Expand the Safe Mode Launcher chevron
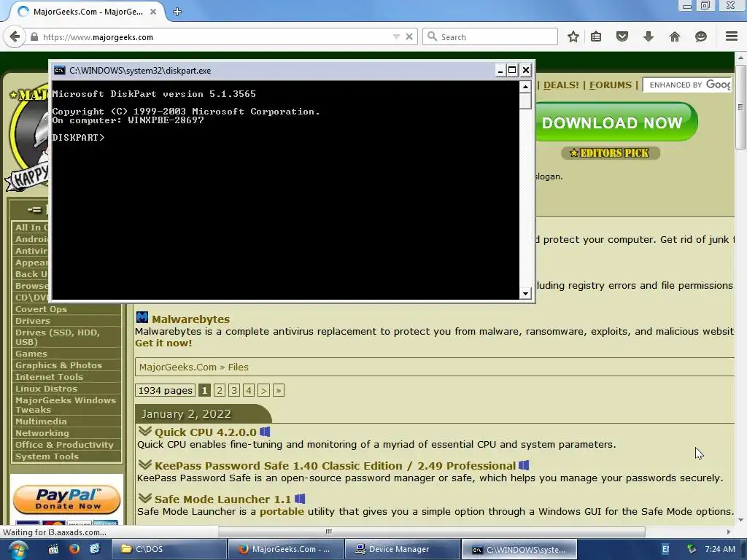747x560 pixels. click(145, 499)
